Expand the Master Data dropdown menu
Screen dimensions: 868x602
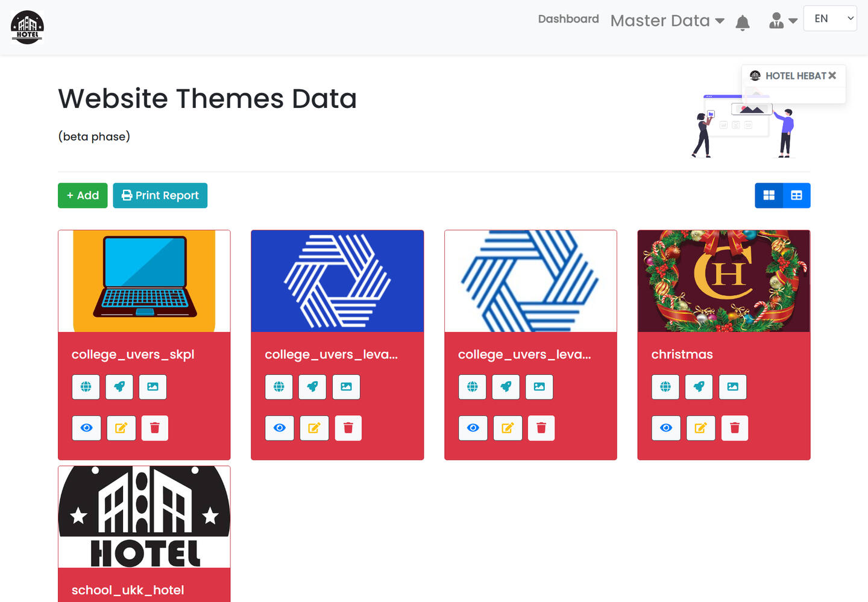(x=667, y=20)
